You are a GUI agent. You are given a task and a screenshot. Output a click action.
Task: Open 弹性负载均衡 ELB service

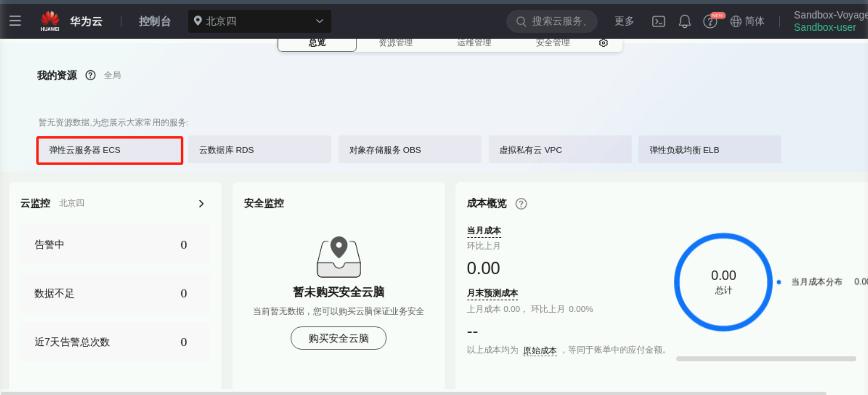[x=710, y=150]
